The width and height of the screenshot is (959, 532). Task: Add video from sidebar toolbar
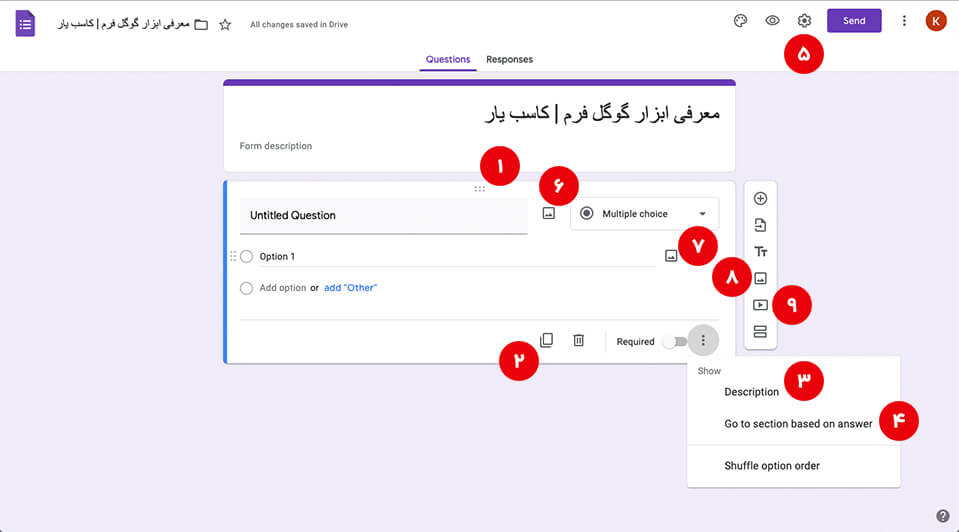coord(760,305)
